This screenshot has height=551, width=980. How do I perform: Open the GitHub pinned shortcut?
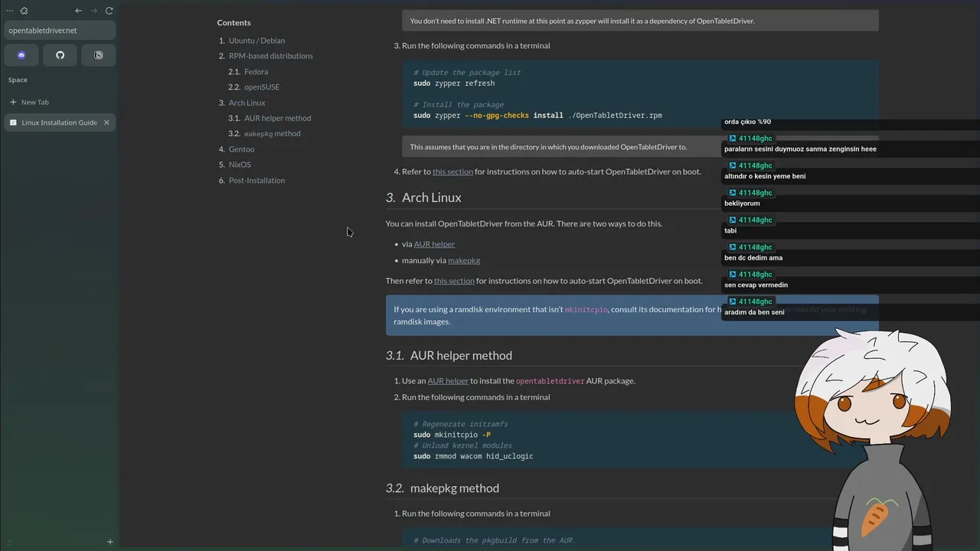(x=60, y=55)
